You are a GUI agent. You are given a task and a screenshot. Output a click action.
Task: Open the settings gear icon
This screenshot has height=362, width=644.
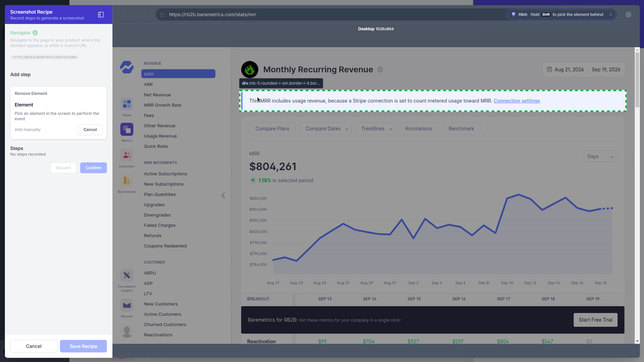[x=628, y=14]
